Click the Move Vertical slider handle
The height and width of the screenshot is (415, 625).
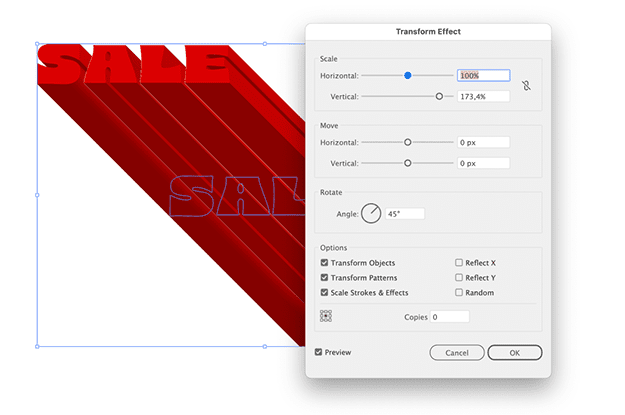tap(407, 163)
